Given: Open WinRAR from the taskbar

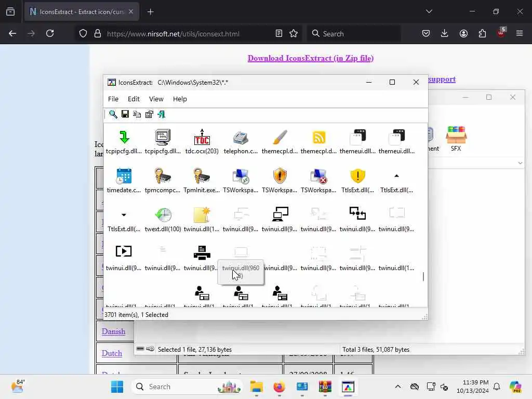Looking at the screenshot, I should 325,387.
